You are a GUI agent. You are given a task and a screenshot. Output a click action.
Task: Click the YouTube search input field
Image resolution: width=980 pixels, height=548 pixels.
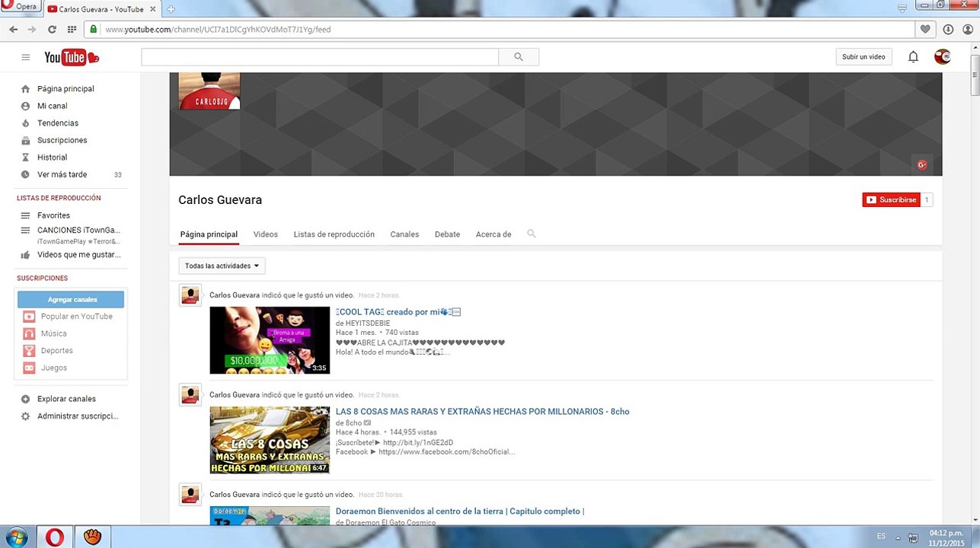(320, 57)
